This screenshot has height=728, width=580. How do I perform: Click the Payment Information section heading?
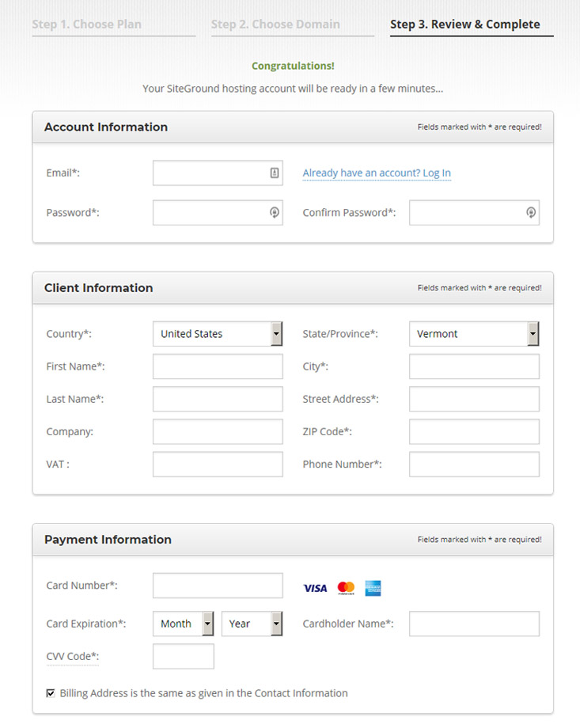click(x=108, y=540)
